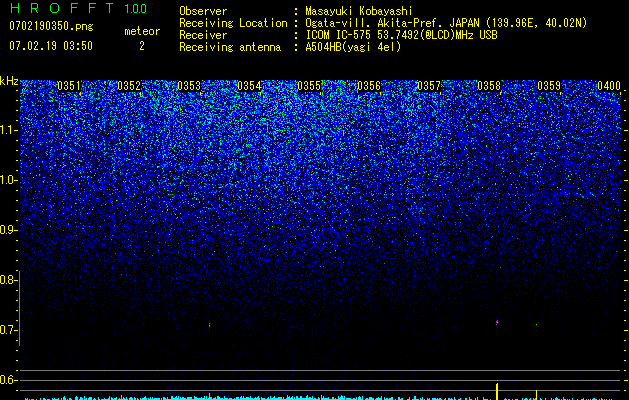Click the 0357 time marker

(429, 86)
